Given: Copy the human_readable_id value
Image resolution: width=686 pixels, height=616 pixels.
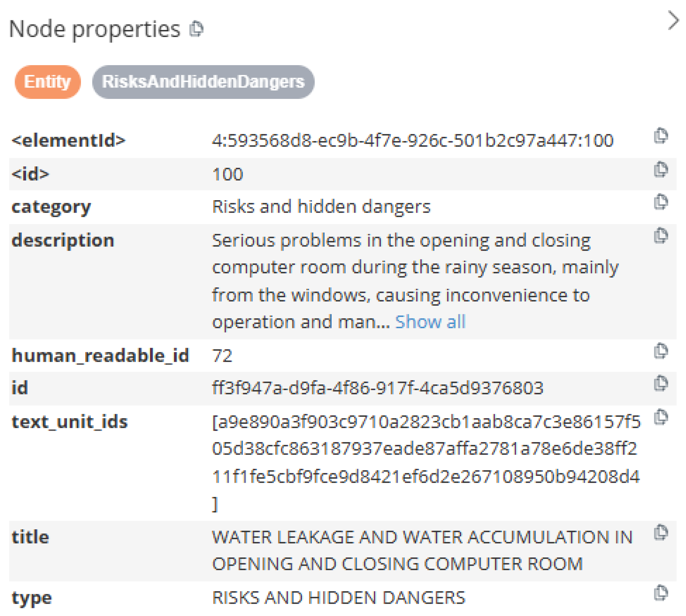Looking at the screenshot, I should (x=660, y=351).
